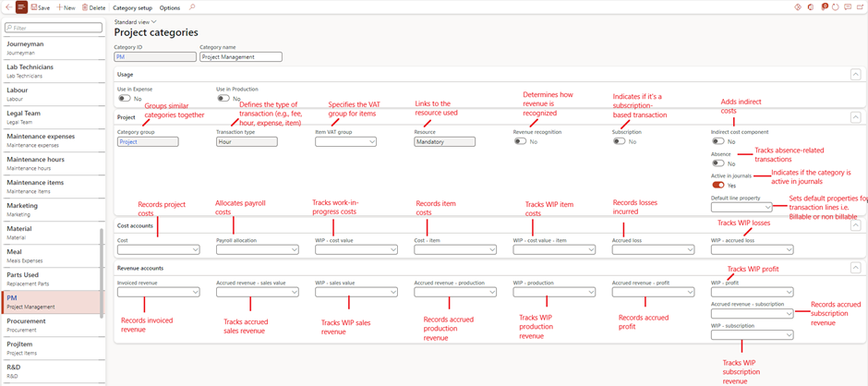The height and width of the screenshot is (386, 868).
Task: Click the Save button label
Action: click(x=43, y=8)
